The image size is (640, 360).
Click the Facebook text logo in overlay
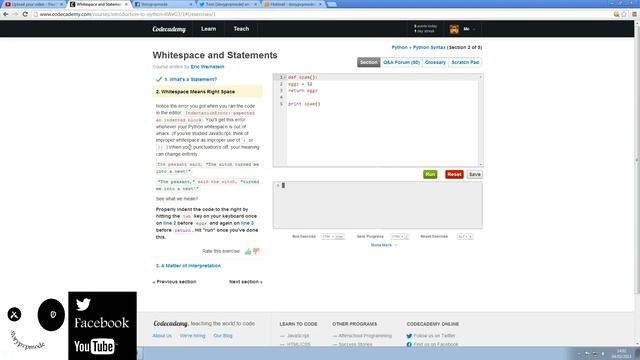pyautogui.click(x=101, y=323)
